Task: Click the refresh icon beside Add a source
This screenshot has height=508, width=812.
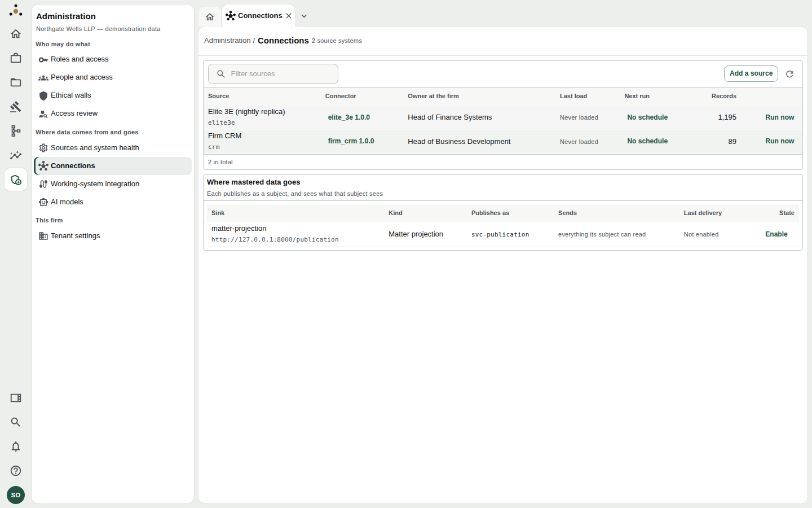Action: tap(789, 74)
